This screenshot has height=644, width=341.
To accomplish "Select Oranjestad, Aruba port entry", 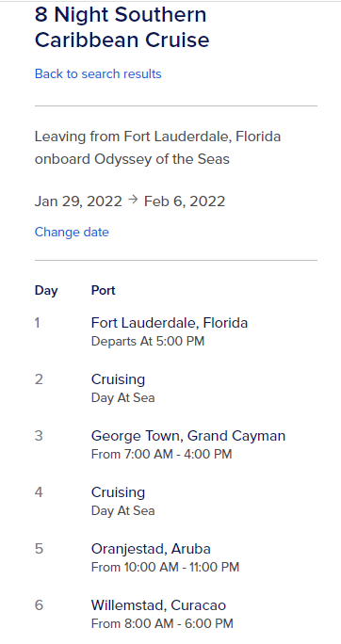I will pyautogui.click(x=151, y=549).
